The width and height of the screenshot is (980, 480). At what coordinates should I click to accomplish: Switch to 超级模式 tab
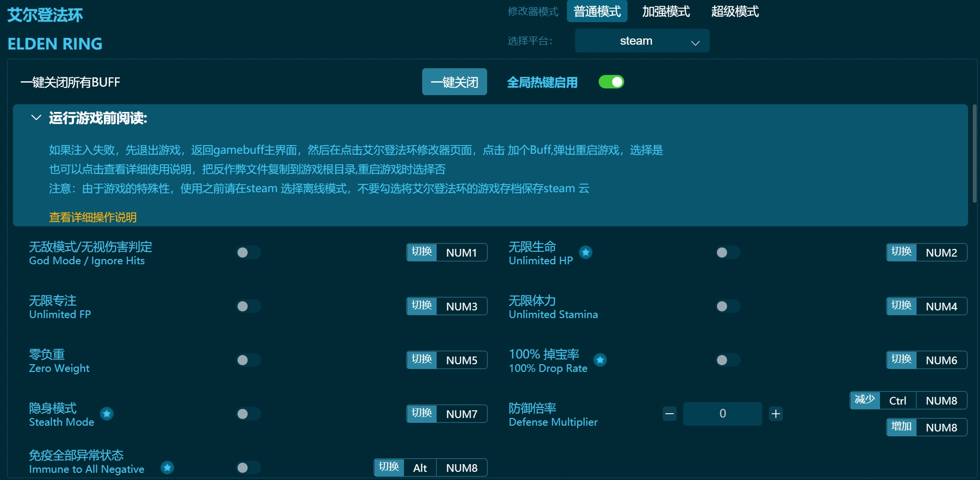tap(735, 12)
